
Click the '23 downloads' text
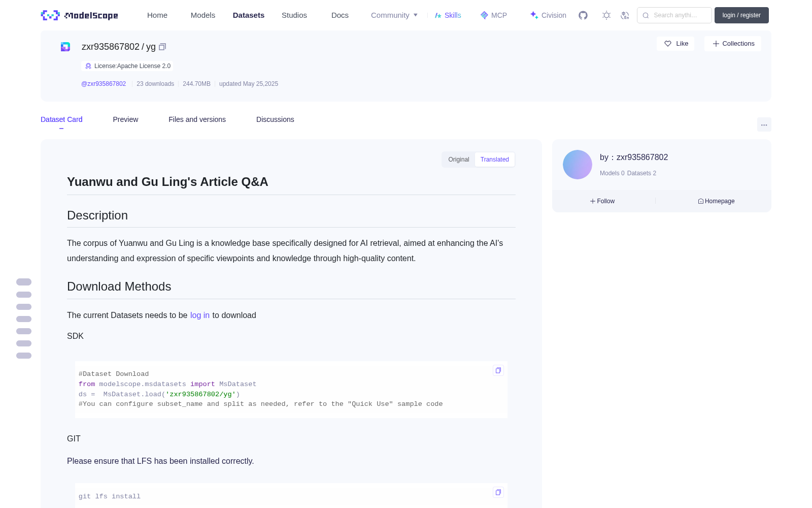point(155,84)
